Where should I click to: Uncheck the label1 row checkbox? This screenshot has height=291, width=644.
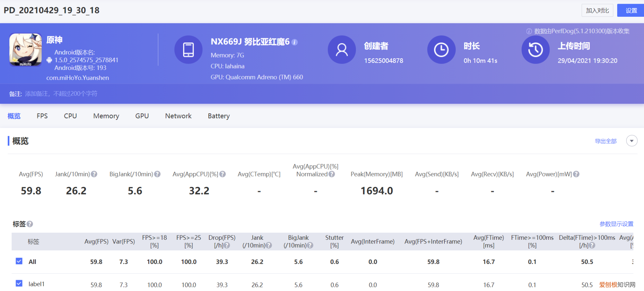pos(19,284)
